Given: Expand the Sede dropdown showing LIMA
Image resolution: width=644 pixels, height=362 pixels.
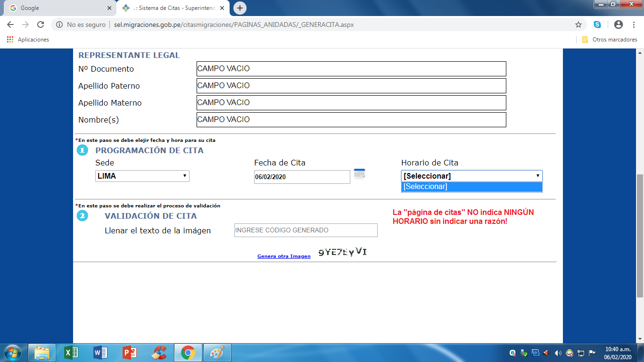Looking at the screenshot, I should tap(142, 176).
